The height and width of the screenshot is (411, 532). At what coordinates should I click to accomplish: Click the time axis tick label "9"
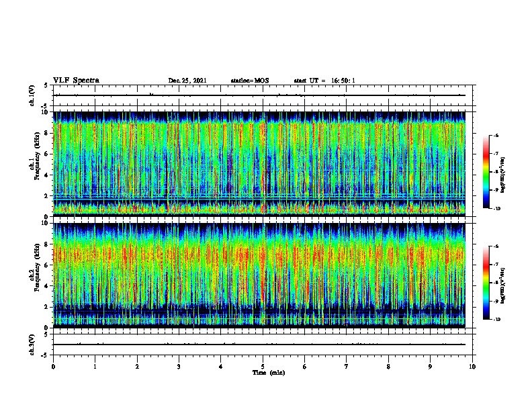pyautogui.click(x=430, y=367)
